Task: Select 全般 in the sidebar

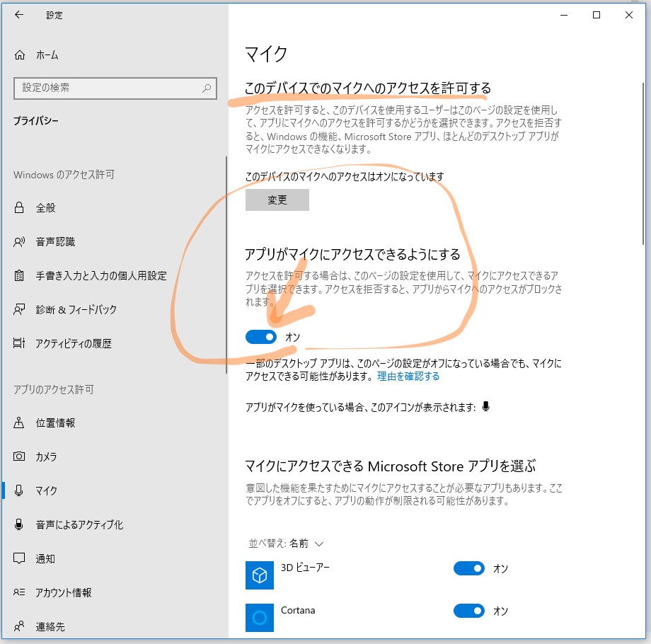Action: [115, 207]
